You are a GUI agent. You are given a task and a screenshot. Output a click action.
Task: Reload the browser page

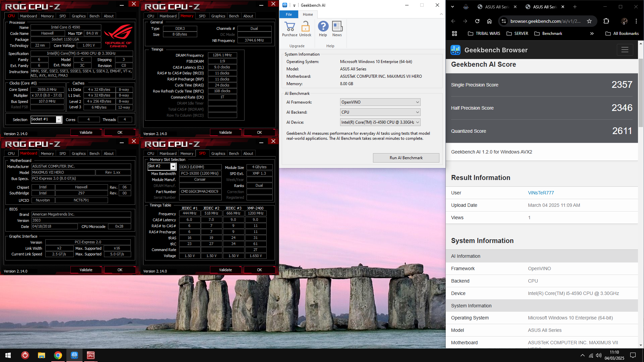tap(477, 21)
